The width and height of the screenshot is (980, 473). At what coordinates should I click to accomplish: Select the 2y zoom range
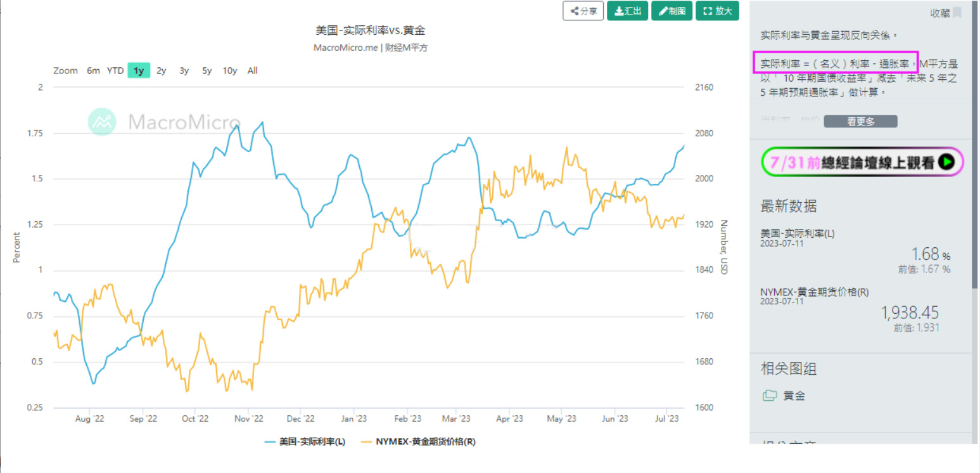click(x=162, y=70)
